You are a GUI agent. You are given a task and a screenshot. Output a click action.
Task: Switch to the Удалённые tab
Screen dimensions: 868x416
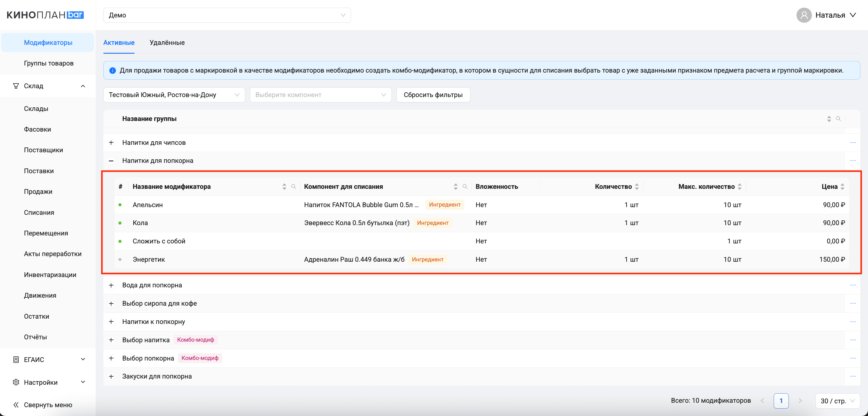(x=167, y=43)
